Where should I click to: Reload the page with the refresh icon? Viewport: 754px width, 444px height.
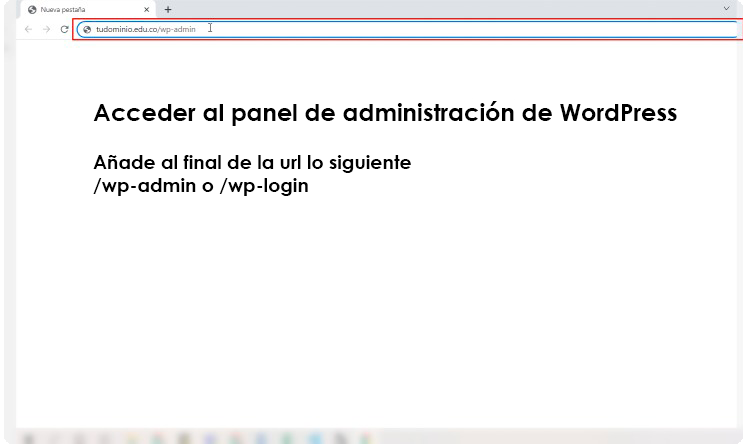(x=64, y=29)
